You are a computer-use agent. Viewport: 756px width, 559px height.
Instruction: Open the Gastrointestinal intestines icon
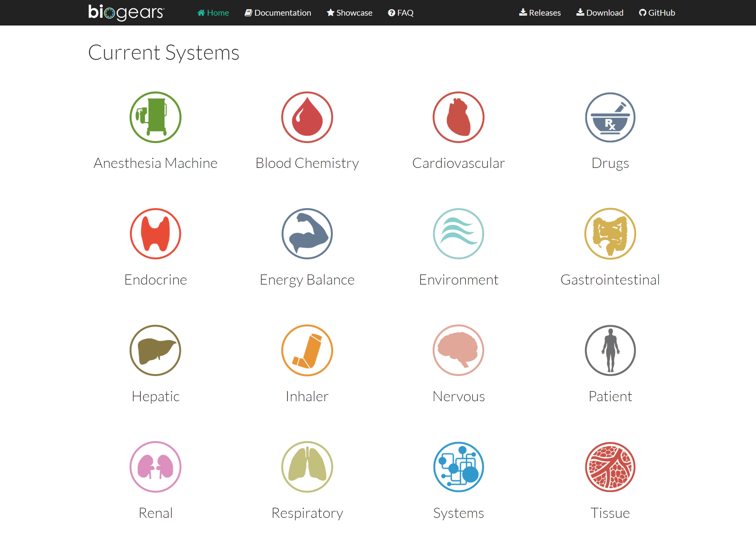point(610,234)
